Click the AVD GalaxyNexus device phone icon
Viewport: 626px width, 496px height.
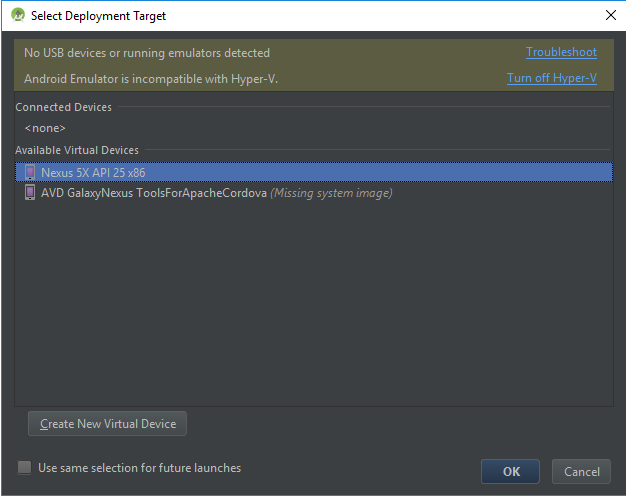pyautogui.click(x=30, y=192)
